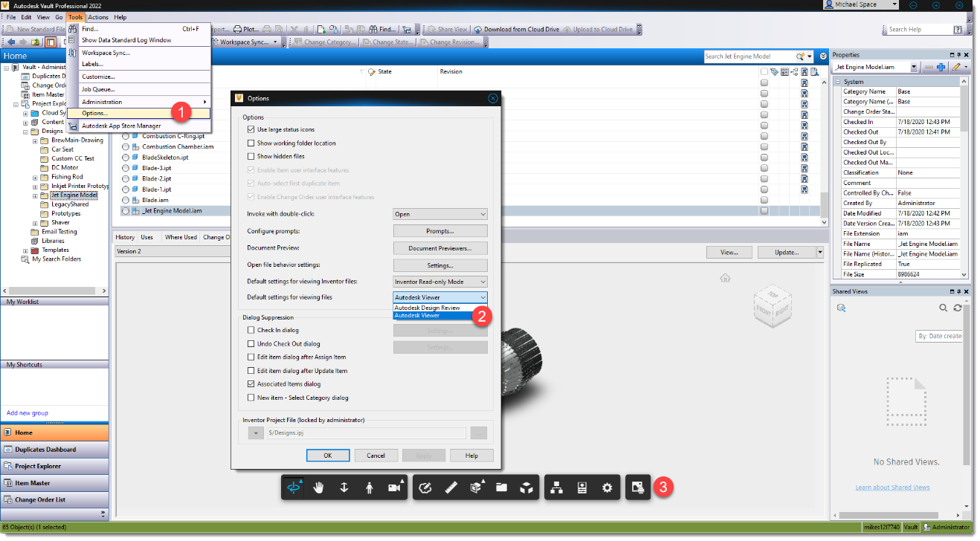Click the Search Jet Engine Model field
Image resolution: width=980 pixels, height=541 pixels.
pos(749,56)
